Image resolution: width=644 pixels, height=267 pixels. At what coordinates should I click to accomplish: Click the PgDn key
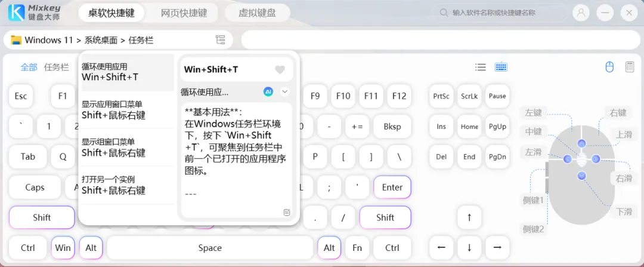click(x=497, y=156)
